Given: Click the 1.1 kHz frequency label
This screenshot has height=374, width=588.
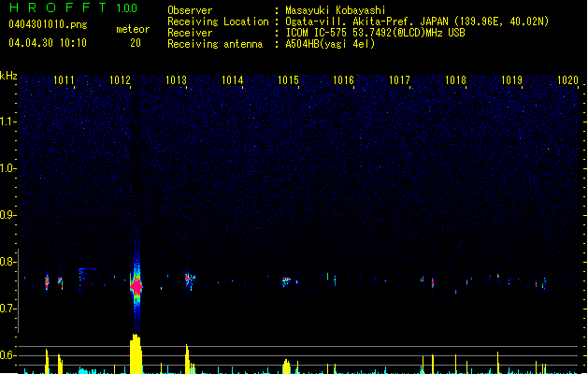Looking at the screenshot, I should pos(7,122).
